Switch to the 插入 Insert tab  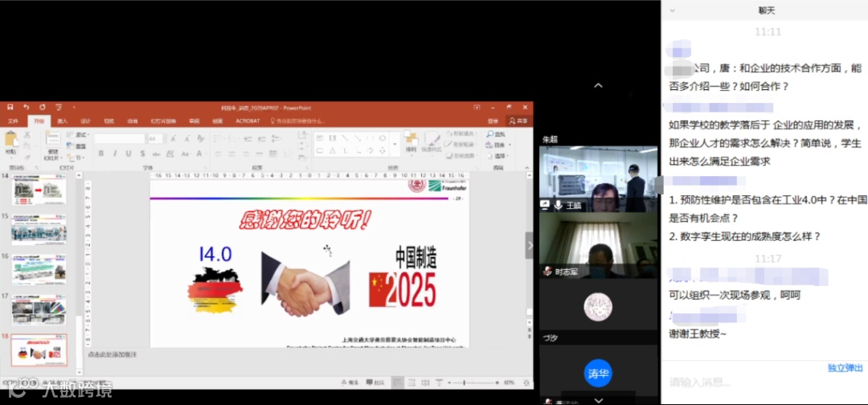(x=63, y=121)
